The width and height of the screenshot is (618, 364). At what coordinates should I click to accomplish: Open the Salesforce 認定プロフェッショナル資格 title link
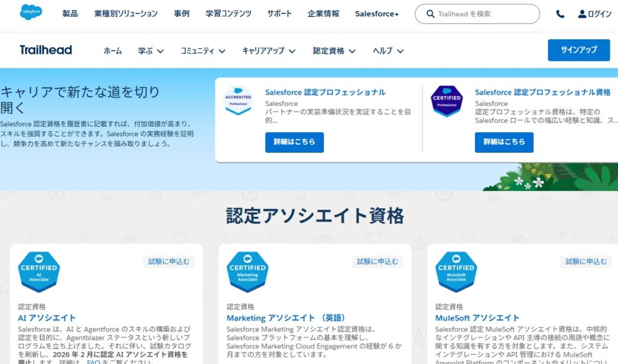pos(543,92)
